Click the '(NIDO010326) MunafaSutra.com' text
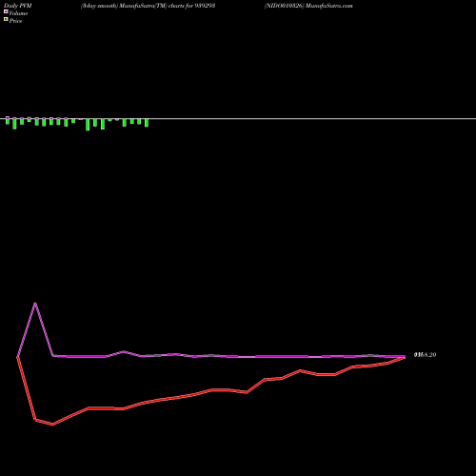The height and width of the screenshot is (476, 476). [308, 6]
